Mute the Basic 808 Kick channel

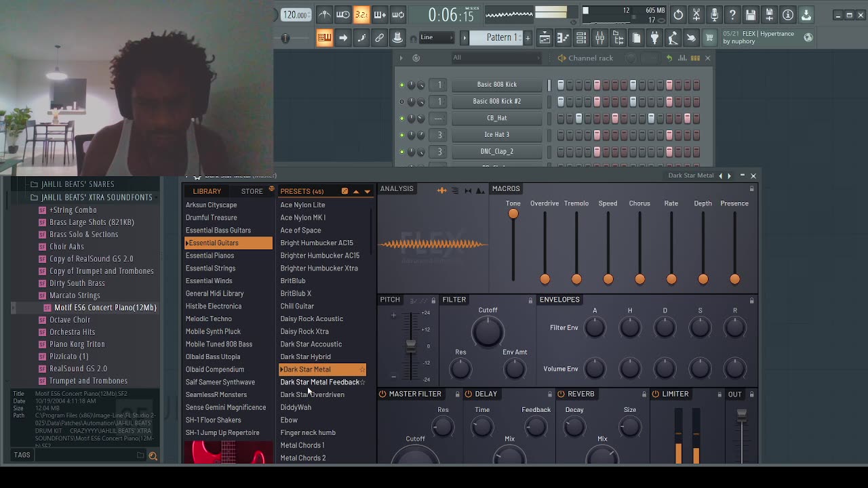point(401,85)
